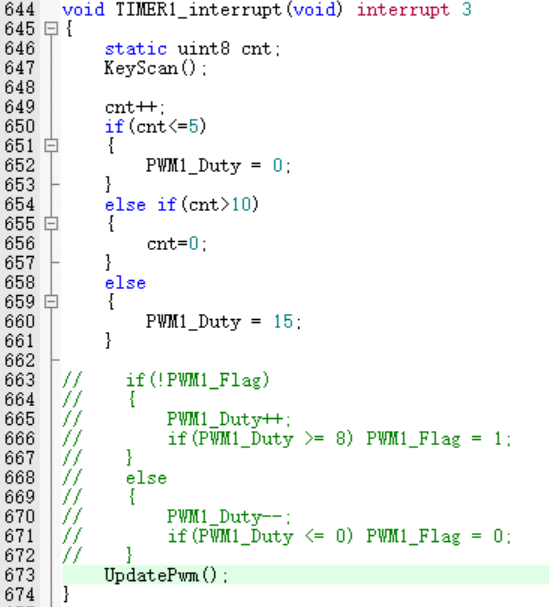Click the uint8 type on line 646
Image resolution: width=549 pixels, height=607 pixels.
204,49
